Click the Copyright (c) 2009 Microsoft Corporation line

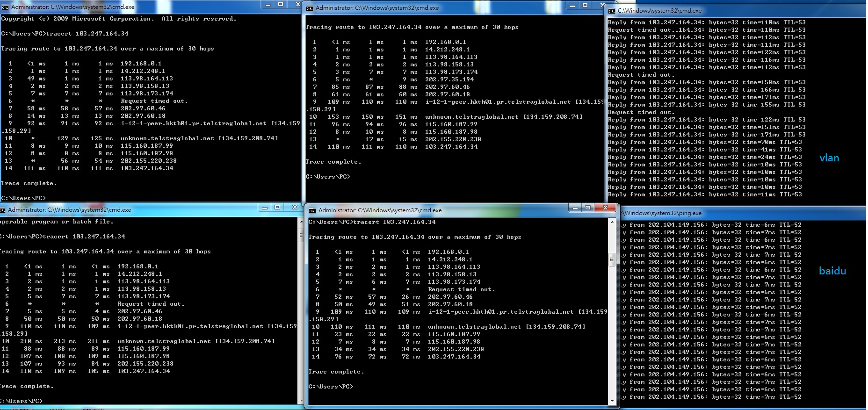point(119,19)
